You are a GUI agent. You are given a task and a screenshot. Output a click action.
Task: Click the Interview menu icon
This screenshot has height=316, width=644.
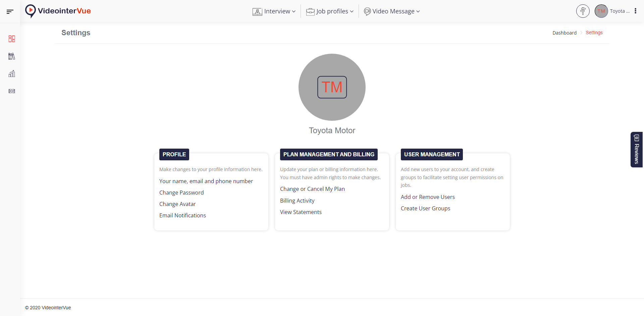tap(257, 12)
